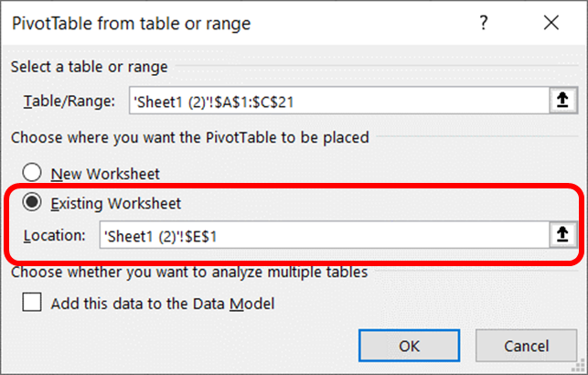Image resolution: width=588 pixels, height=375 pixels.
Task: Click the Location field label
Action: tap(53, 236)
